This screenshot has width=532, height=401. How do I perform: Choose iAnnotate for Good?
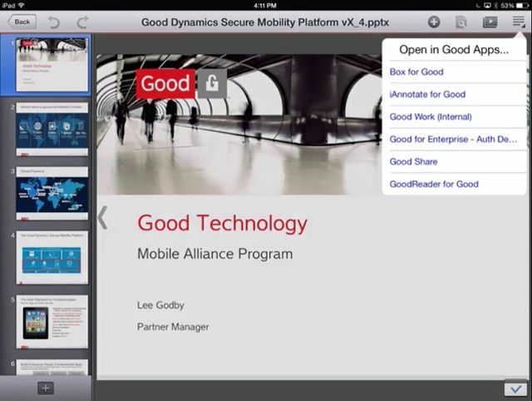[x=454, y=94]
